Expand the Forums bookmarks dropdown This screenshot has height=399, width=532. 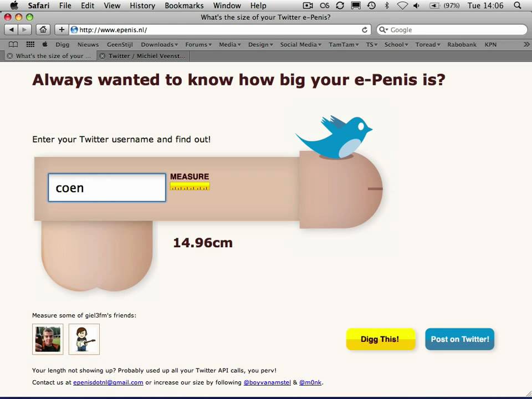(198, 44)
